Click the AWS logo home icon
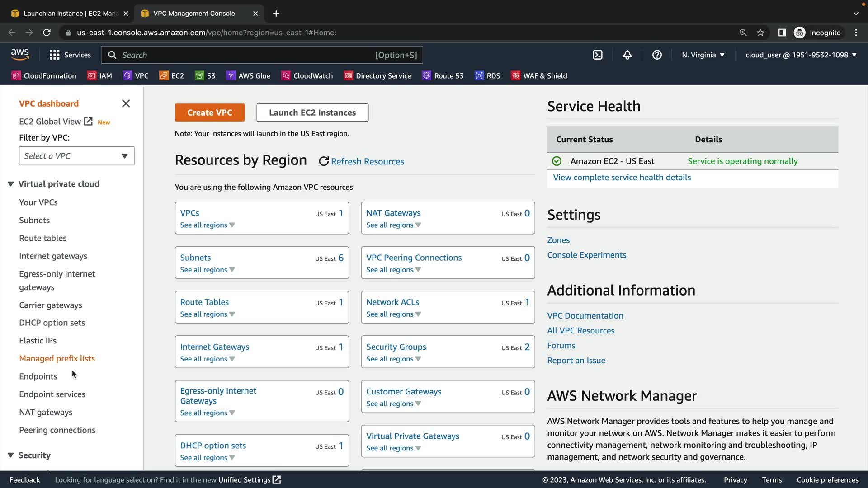Viewport: 868px width, 488px height. [x=20, y=55]
